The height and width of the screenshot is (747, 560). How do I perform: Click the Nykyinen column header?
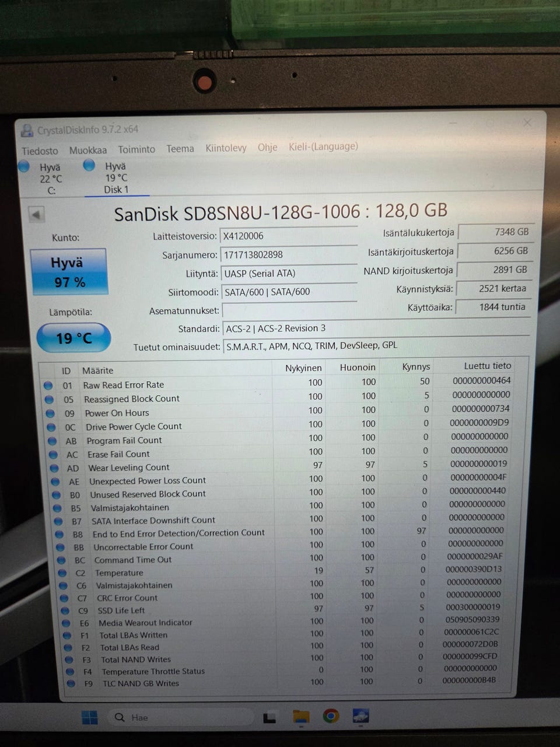coord(303,368)
